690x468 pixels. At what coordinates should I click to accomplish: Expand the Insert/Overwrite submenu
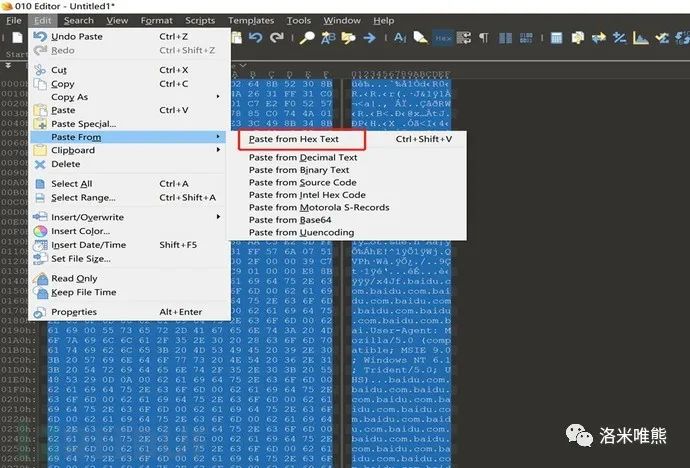(129, 217)
